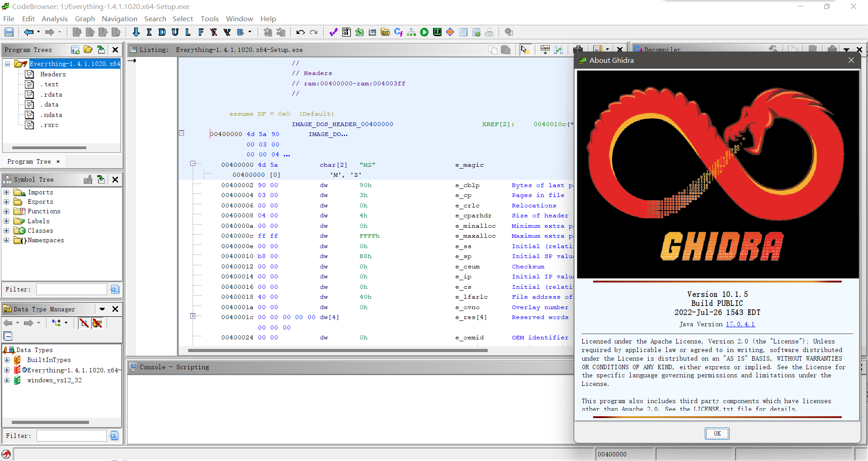Click the Java Version 17.0.4.1 link
Viewport: 868px width, 461px height.
[740, 324]
